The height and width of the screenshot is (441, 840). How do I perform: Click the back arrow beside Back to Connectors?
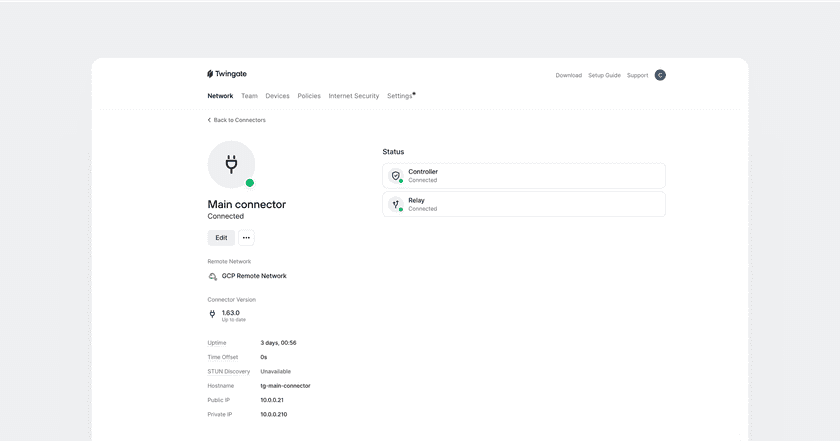pyautogui.click(x=210, y=120)
